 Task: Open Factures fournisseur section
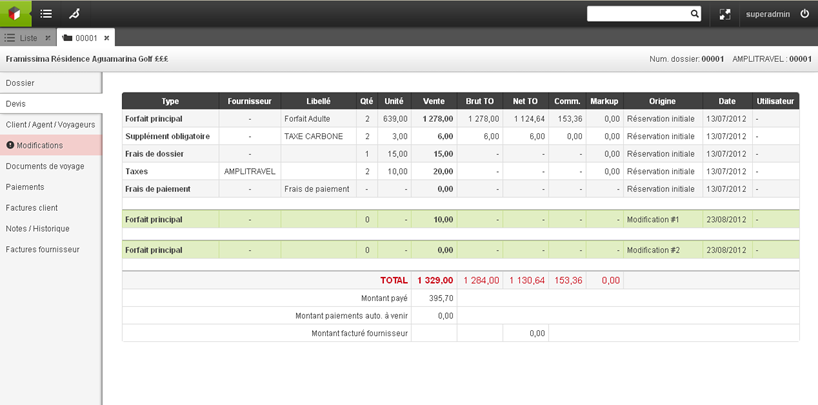click(x=42, y=249)
